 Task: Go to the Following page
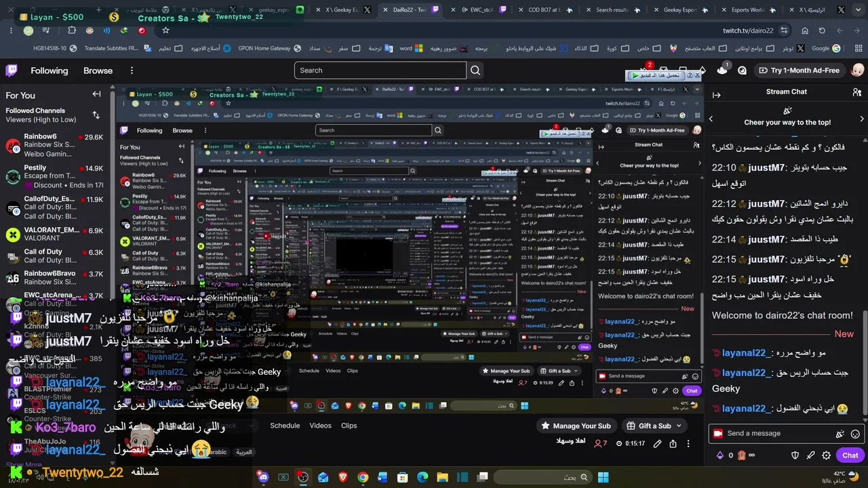pyautogui.click(x=50, y=70)
